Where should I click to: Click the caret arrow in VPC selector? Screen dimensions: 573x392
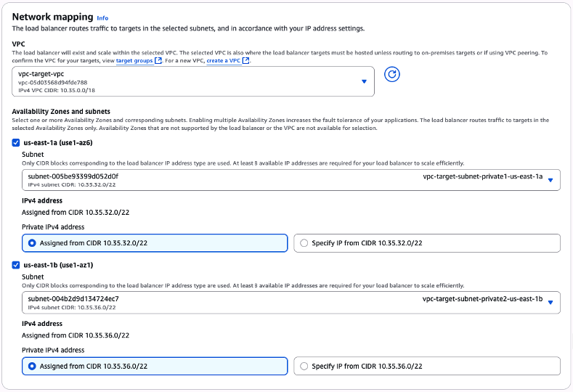click(365, 82)
